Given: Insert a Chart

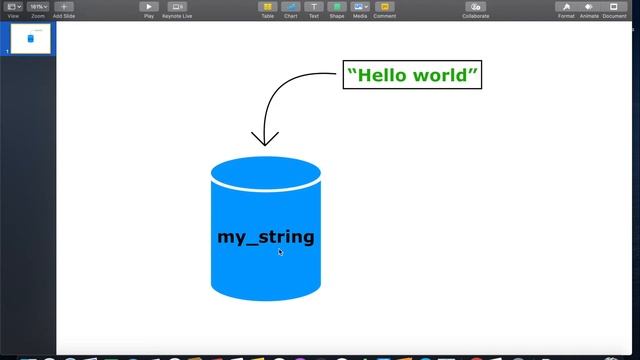Looking at the screenshot, I should click(x=291, y=7).
